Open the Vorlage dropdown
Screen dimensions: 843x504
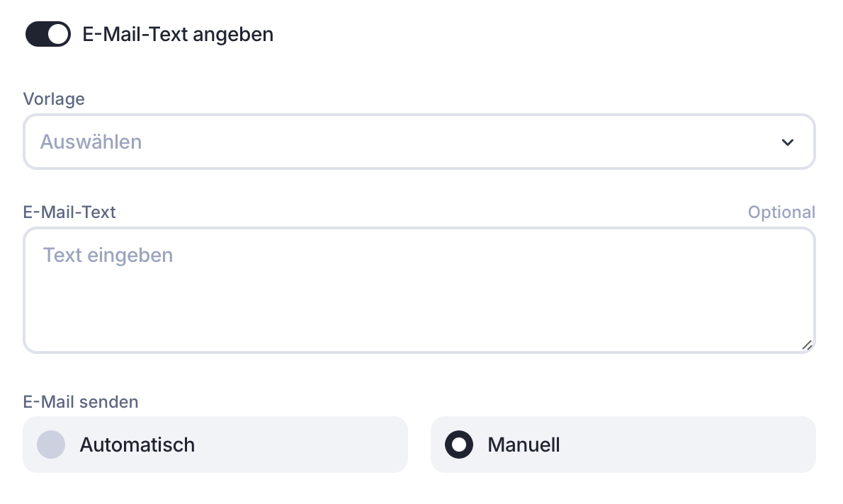[x=419, y=142]
